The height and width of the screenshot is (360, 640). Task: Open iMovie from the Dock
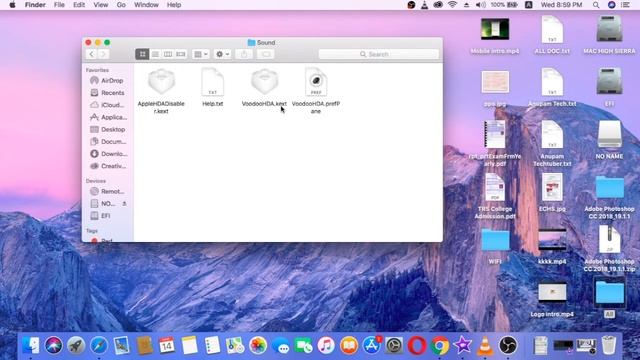(x=462, y=346)
